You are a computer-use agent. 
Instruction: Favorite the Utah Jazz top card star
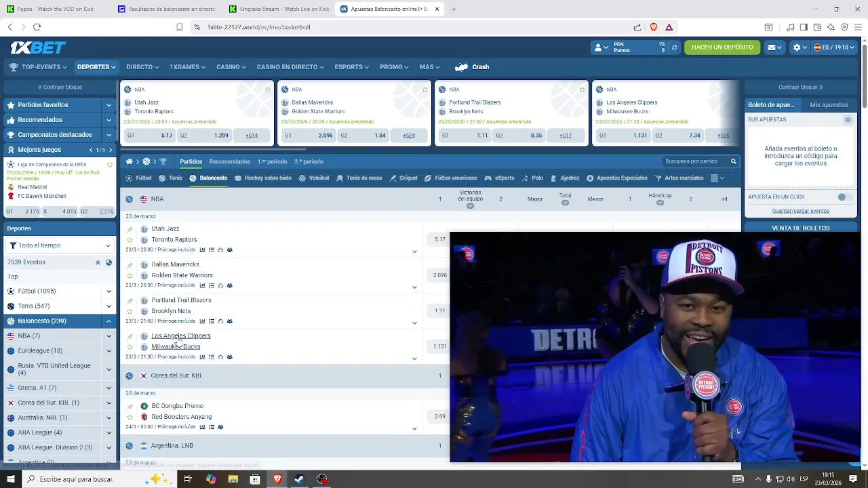pyautogui.click(x=268, y=89)
